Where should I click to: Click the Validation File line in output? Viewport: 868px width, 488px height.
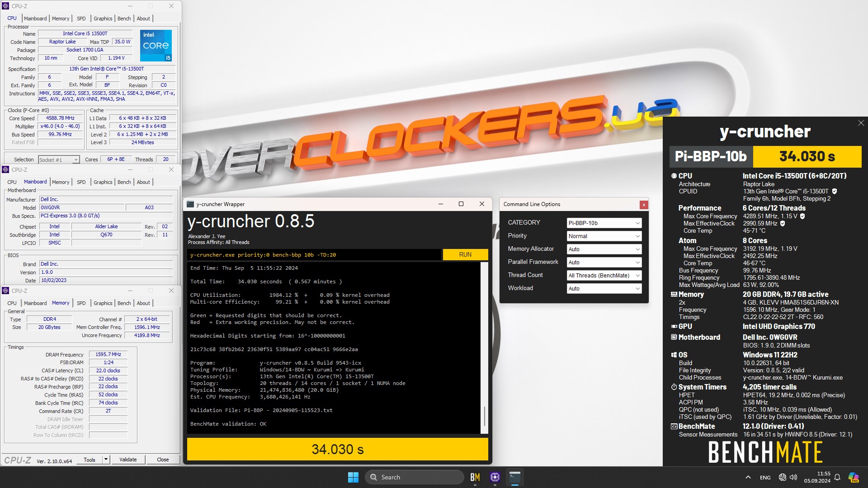tap(261, 410)
